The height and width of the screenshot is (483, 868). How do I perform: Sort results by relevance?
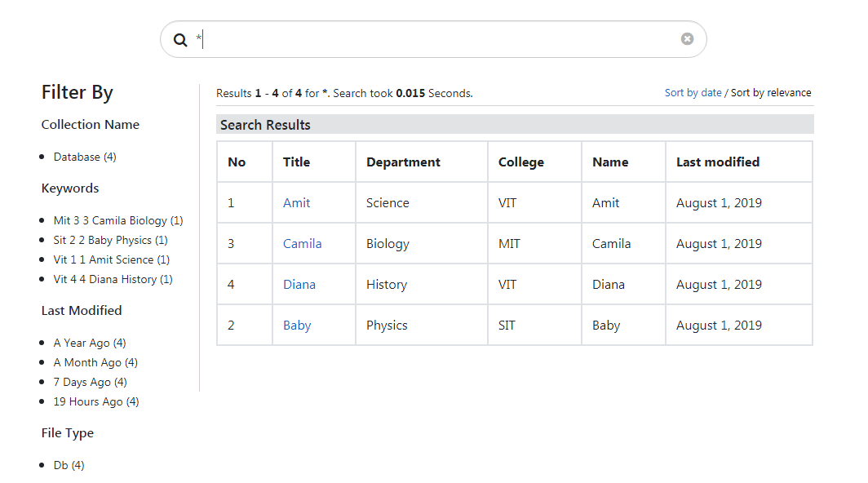[x=771, y=93]
